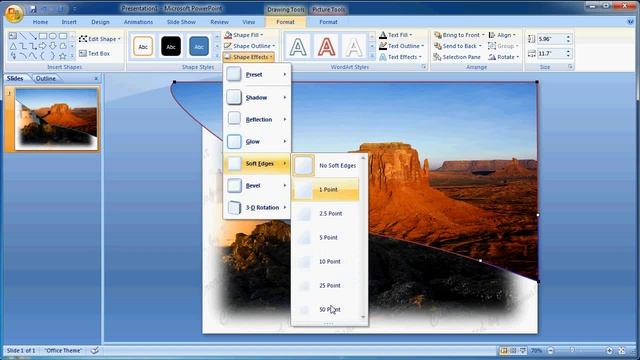Open the Text Effects dropdown
Viewport: 640px width, 360px height.
coord(400,57)
